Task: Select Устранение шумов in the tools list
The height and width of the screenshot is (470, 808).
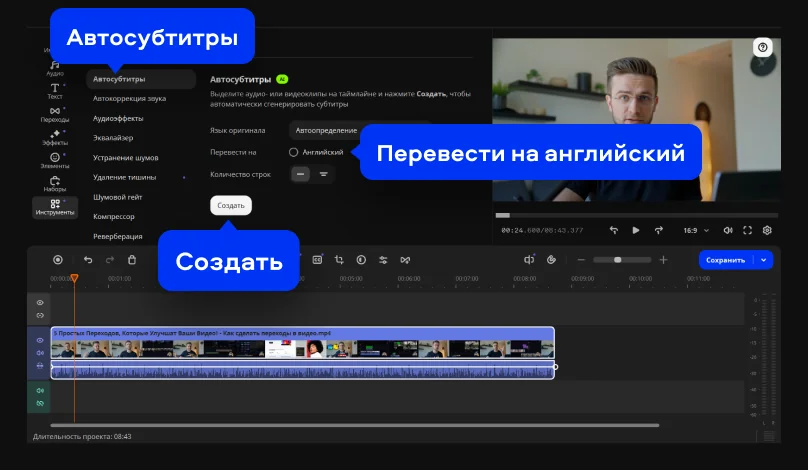Action: 125,158
